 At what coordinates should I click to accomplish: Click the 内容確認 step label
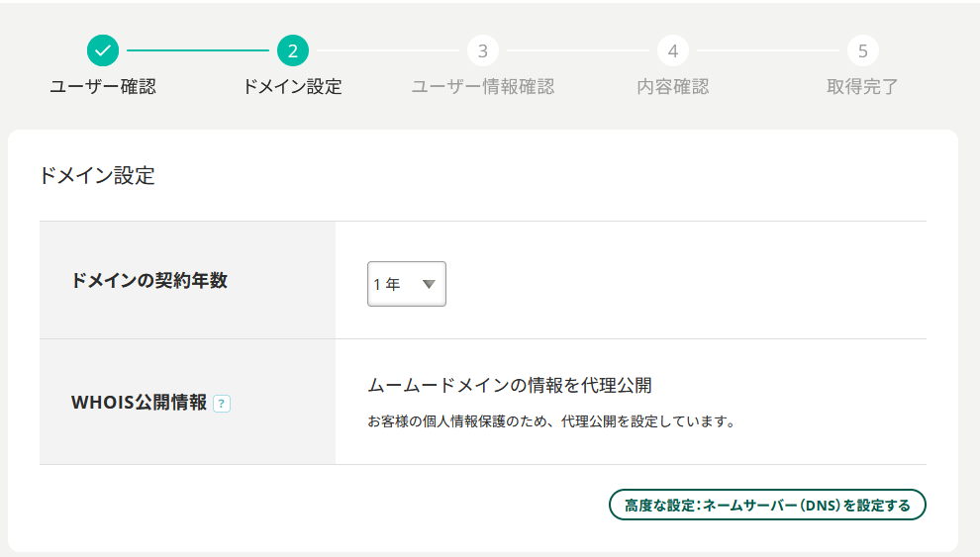pyautogui.click(x=672, y=86)
